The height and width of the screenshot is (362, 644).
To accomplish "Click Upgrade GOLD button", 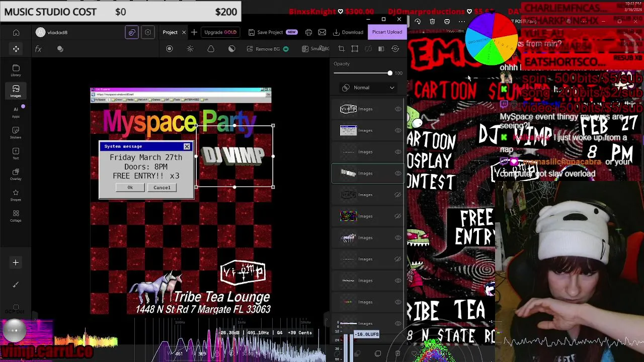I will [x=220, y=32].
